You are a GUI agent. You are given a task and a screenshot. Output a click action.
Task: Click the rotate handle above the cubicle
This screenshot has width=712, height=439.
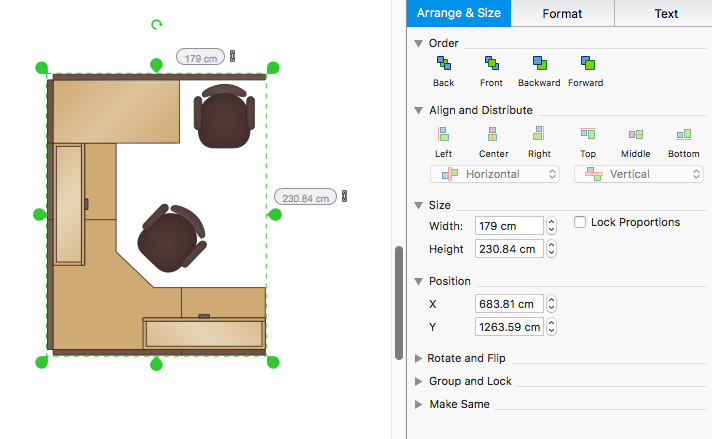pyautogui.click(x=157, y=25)
